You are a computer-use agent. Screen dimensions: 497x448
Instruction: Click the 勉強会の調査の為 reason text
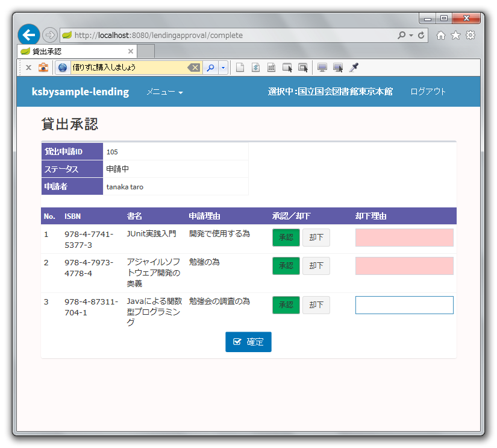click(219, 301)
